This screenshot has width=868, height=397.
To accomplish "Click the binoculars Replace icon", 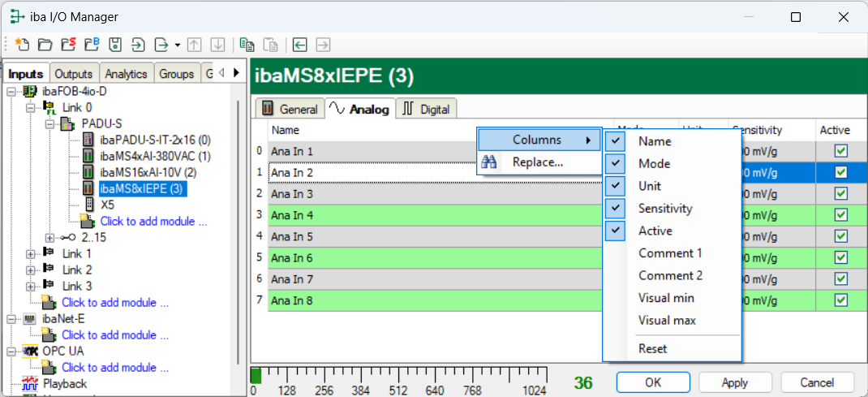I will tap(489, 162).
